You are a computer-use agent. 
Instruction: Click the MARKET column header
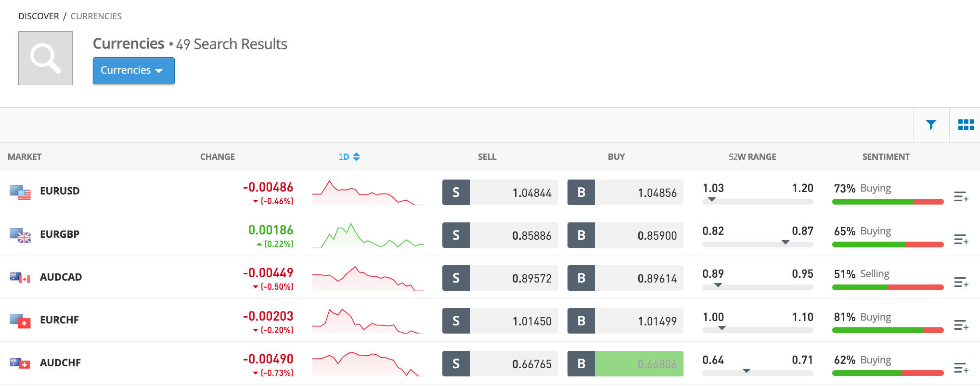click(x=25, y=157)
